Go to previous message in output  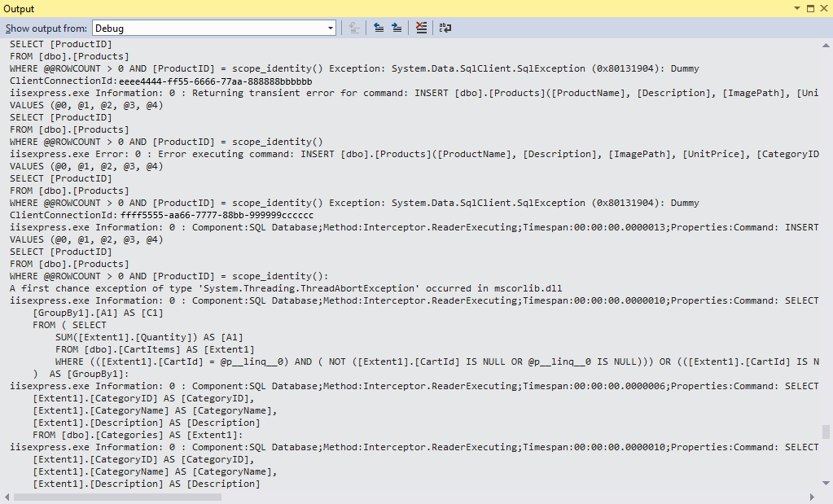pos(379,27)
